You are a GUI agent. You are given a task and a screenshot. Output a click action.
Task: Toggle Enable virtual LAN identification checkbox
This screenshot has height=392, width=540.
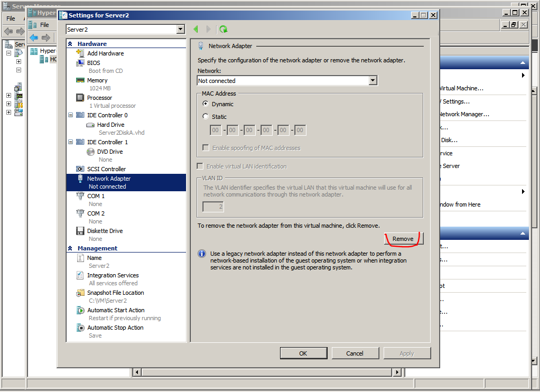point(200,166)
